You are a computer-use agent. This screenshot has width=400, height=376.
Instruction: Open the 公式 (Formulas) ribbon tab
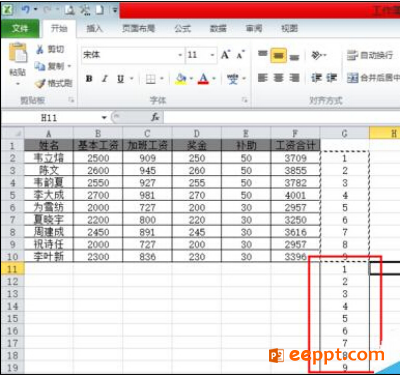183,29
